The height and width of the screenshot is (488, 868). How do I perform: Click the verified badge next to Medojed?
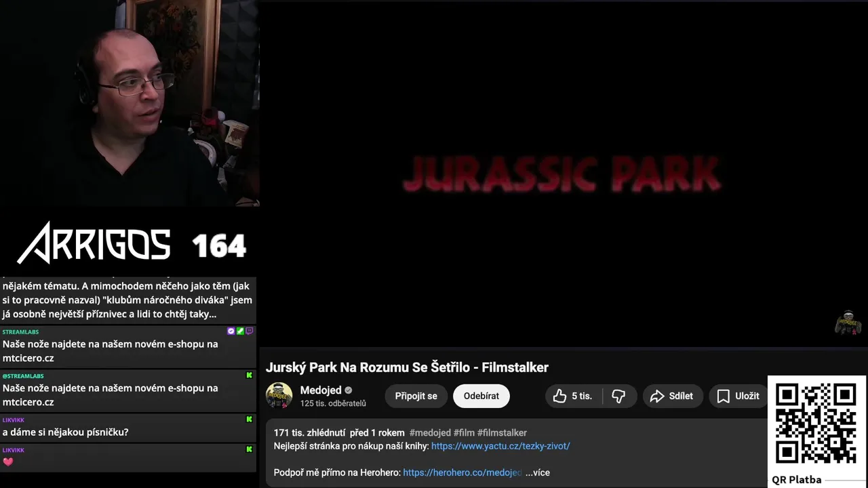pos(349,390)
